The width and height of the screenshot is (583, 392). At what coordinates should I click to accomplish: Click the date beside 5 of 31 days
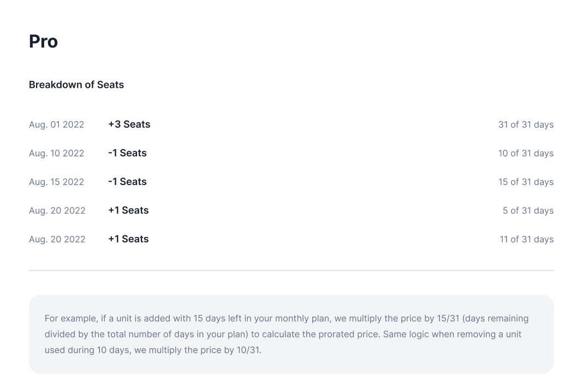click(57, 211)
